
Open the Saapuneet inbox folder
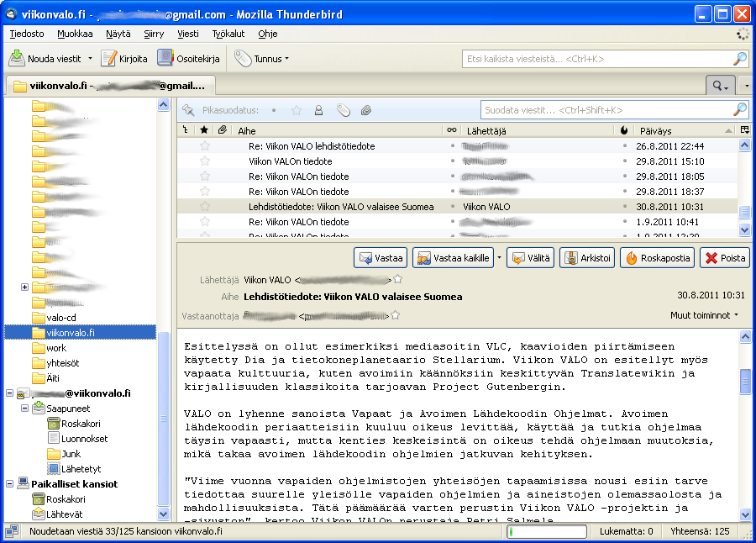coord(61,409)
